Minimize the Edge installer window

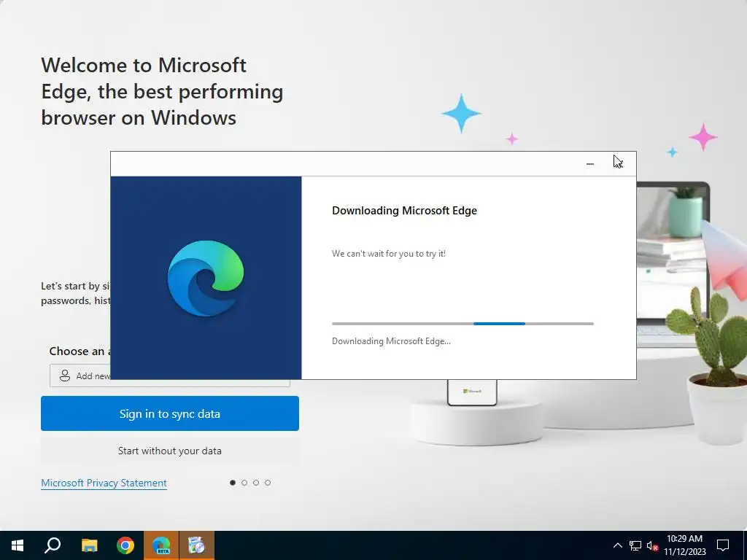pyautogui.click(x=589, y=164)
